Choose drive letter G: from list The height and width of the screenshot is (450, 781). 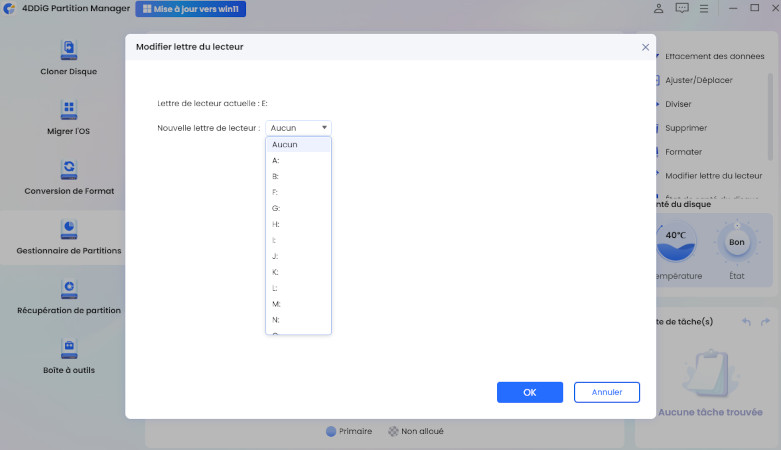point(298,208)
